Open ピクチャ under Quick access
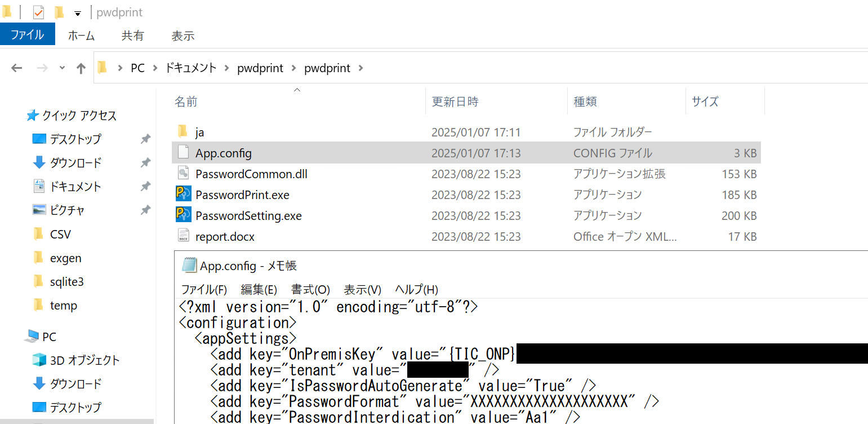The width and height of the screenshot is (868, 424). 67,210
